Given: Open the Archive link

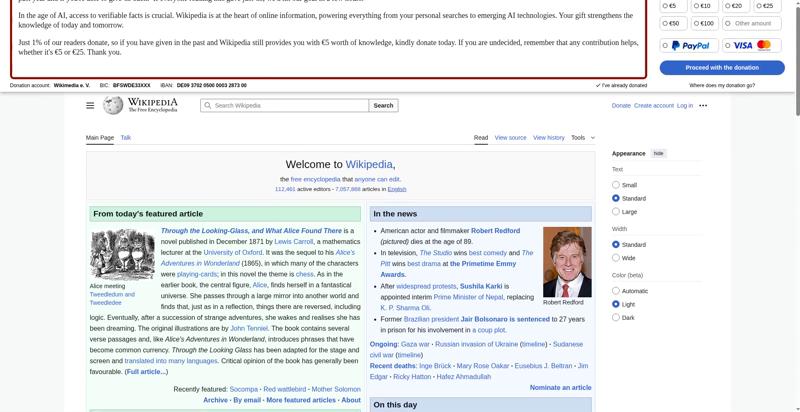Looking at the screenshot, I should pyautogui.click(x=215, y=400).
